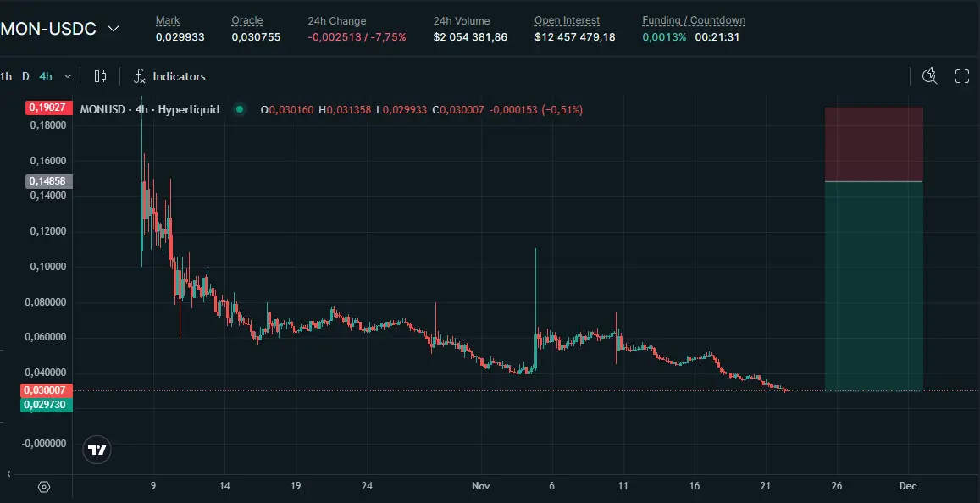980x503 pixels.
Task: Click the Funding / Countdown label
Action: [694, 20]
